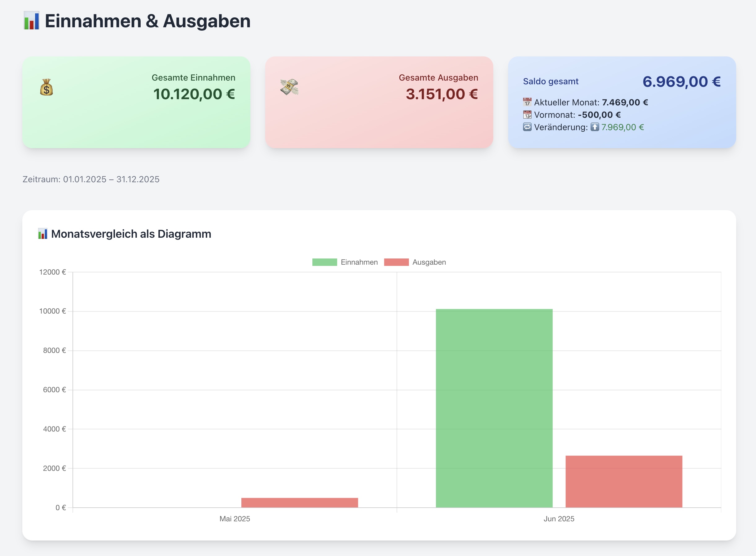Click the Gesamte Einnahmen amount 10.120,00 €
The height and width of the screenshot is (556, 756).
(x=194, y=94)
